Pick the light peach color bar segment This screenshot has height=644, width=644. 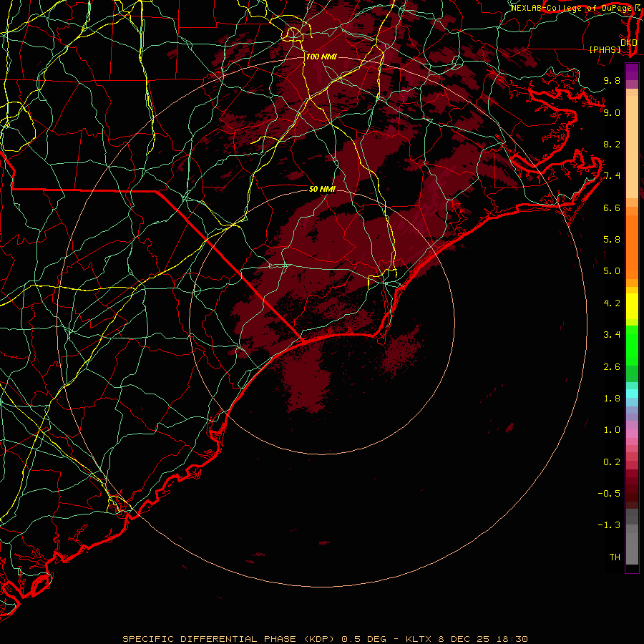point(632,147)
